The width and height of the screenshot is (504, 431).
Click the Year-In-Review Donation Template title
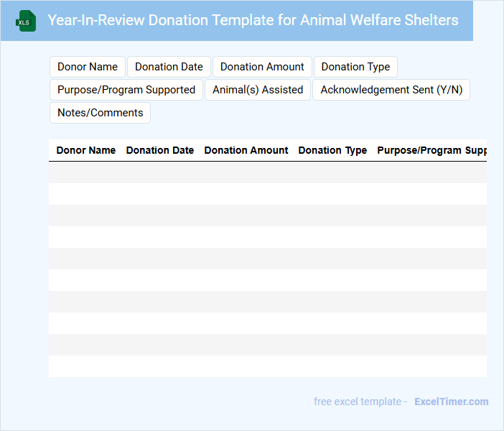click(x=253, y=20)
